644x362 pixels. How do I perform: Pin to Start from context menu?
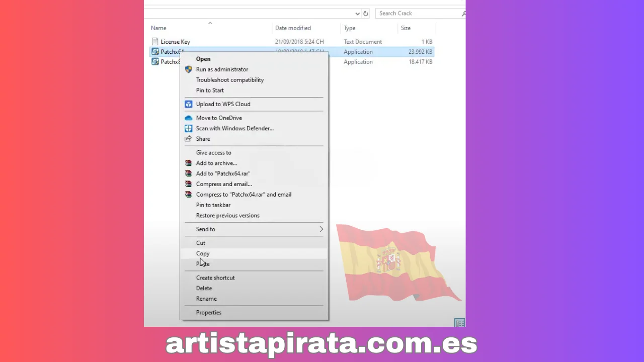pos(210,90)
